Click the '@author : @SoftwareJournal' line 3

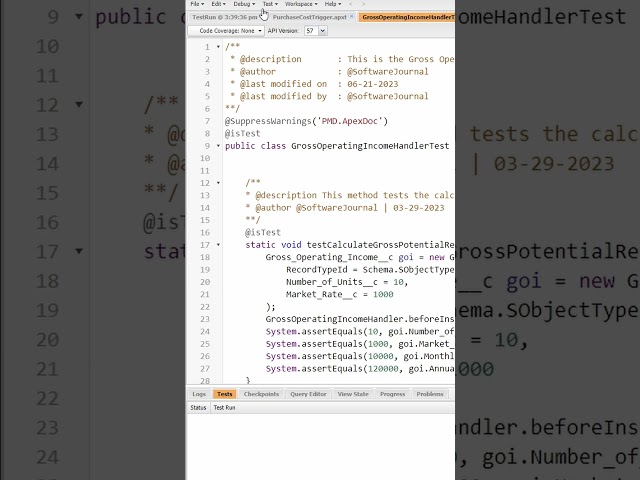point(329,71)
